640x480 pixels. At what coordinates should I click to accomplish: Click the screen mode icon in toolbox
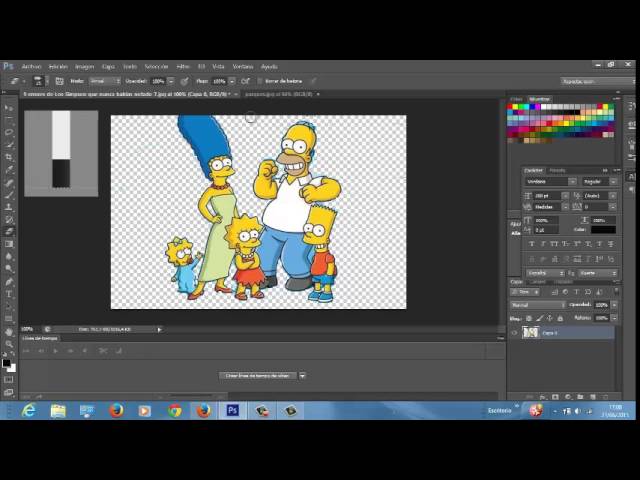coord(9,392)
